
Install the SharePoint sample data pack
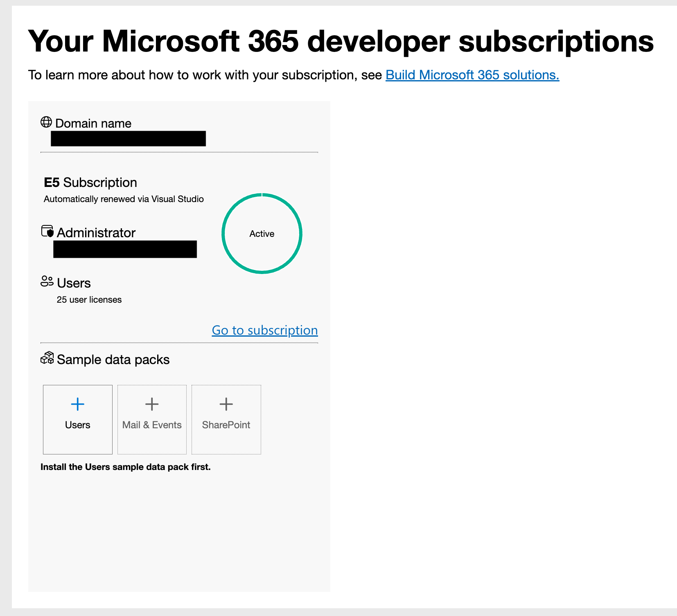click(x=226, y=419)
